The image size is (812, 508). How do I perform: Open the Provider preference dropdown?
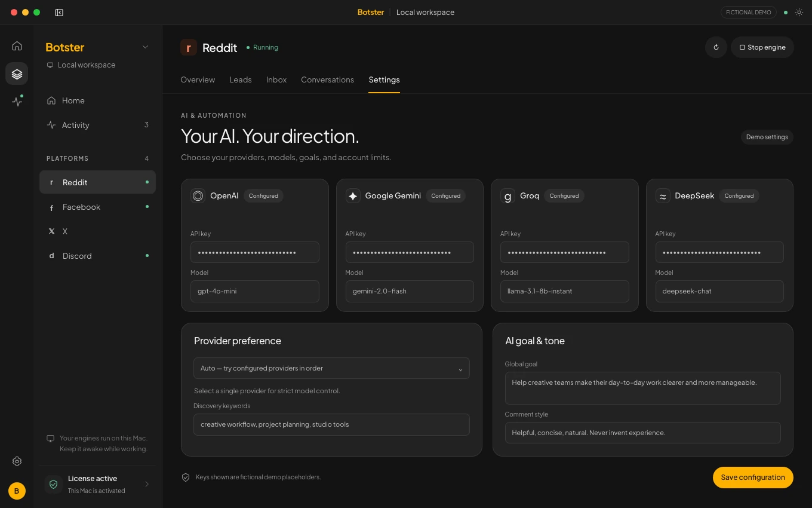[x=331, y=368]
